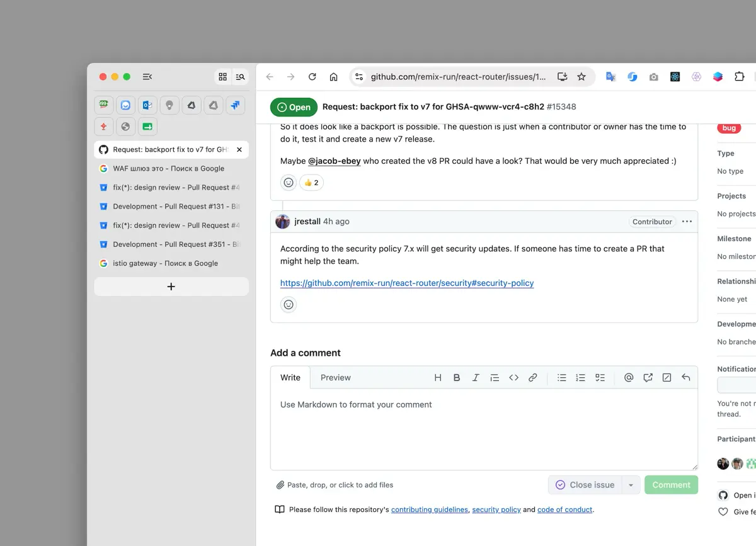The width and height of the screenshot is (756, 546).
Task: Open the pinned red compass-shaped tab
Action: coord(103,127)
